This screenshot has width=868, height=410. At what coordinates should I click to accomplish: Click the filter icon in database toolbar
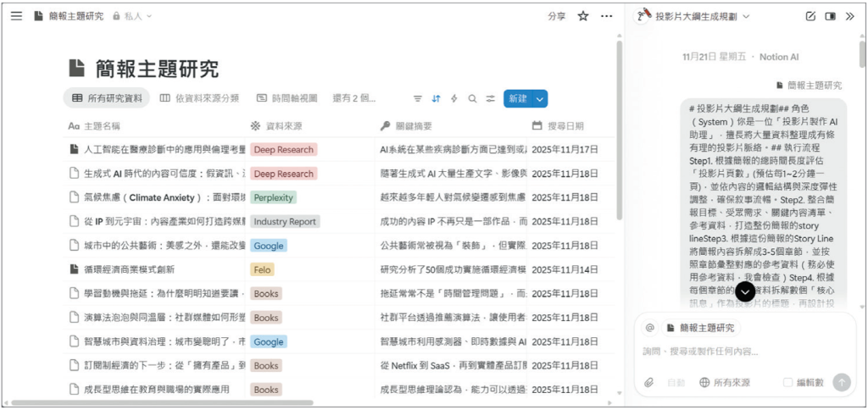pos(418,98)
